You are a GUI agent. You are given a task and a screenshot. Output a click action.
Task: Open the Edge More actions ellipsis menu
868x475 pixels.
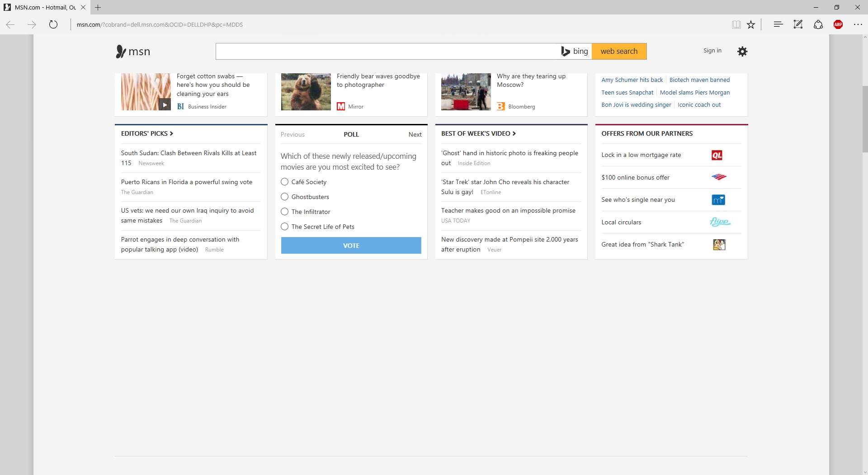[858, 25]
